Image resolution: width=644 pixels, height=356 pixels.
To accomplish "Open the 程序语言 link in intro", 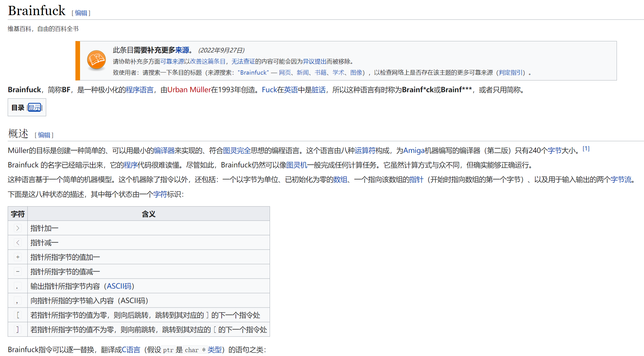I will tap(139, 90).
